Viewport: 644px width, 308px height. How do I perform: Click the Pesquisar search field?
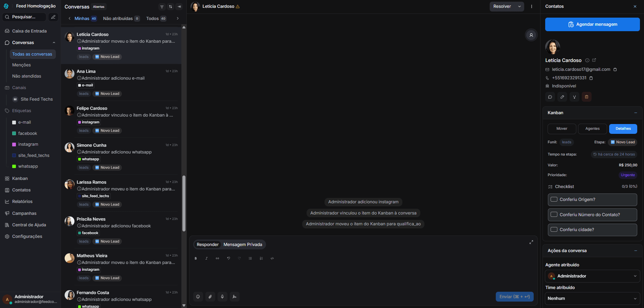point(24,17)
